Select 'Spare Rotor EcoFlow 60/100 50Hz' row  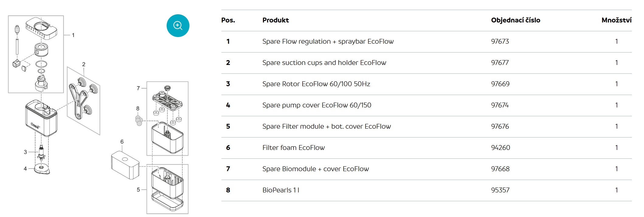pos(316,84)
